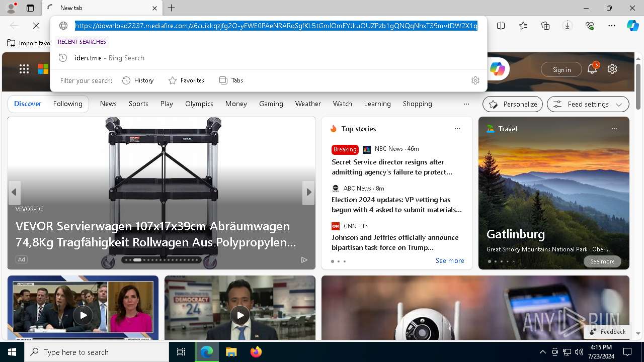Open the page settings gear
The width and height of the screenshot is (644, 362).
tap(612, 69)
